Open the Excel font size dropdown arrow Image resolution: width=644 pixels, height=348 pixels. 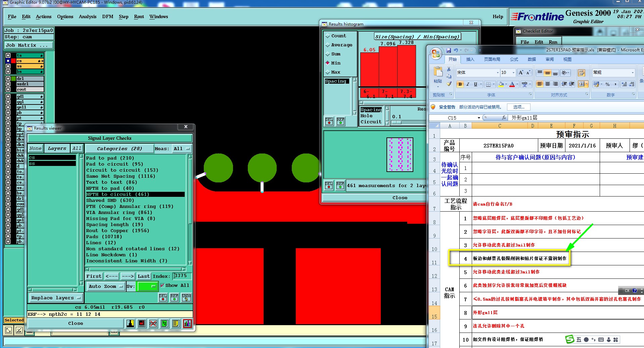tap(513, 73)
